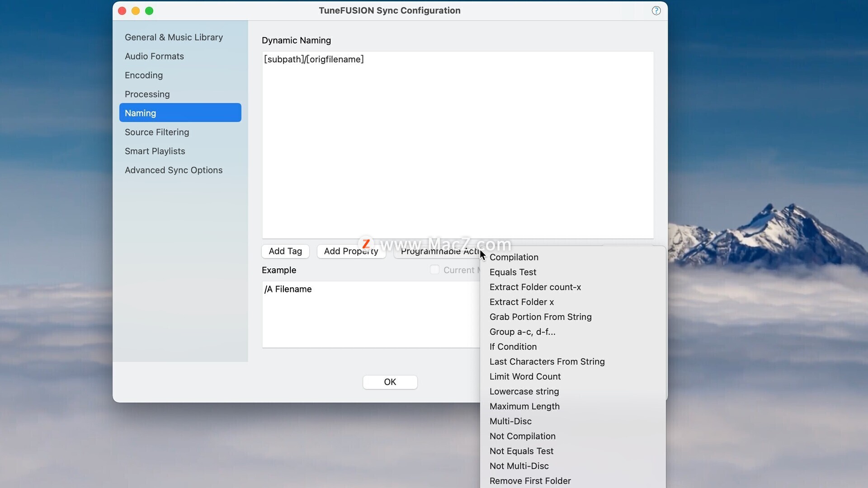Click the Example output text area
Image resolution: width=868 pixels, height=488 pixels.
click(371, 314)
